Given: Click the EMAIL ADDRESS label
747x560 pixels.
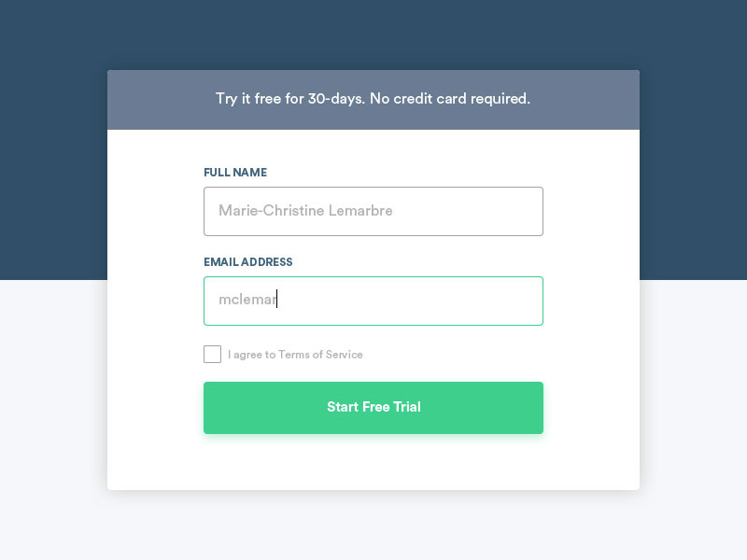Looking at the screenshot, I should pyautogui.click(x=247, y=262).
